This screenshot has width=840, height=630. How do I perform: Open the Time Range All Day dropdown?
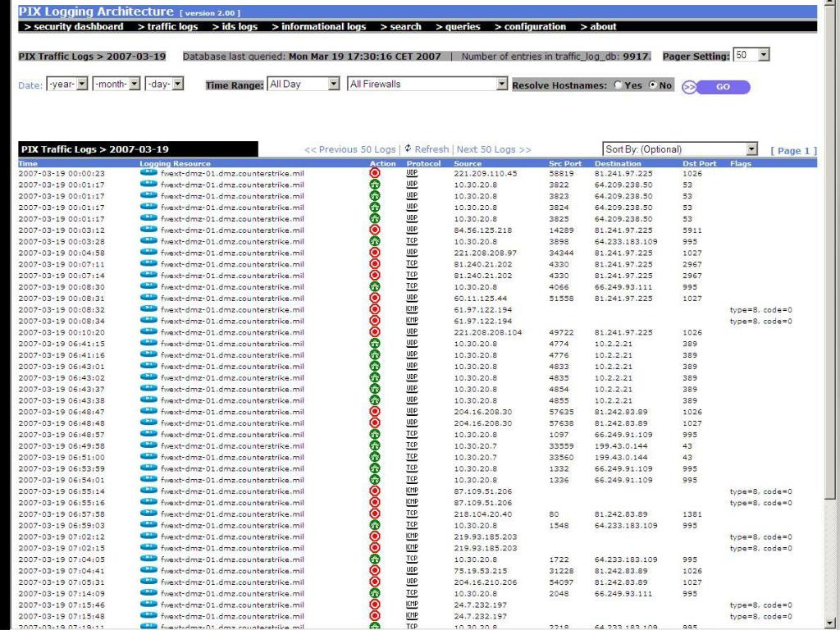(304, 84)
